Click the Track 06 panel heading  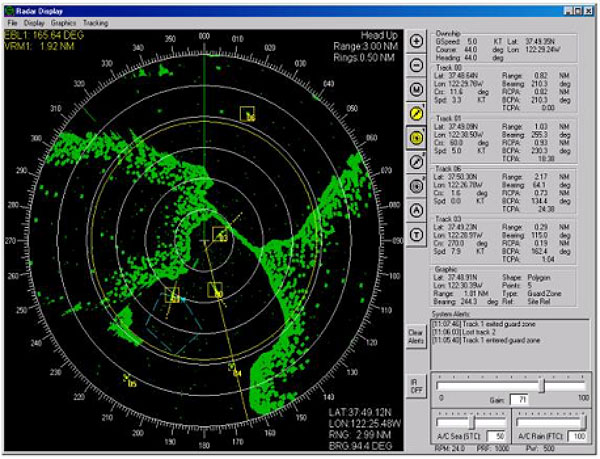[448, 169]
